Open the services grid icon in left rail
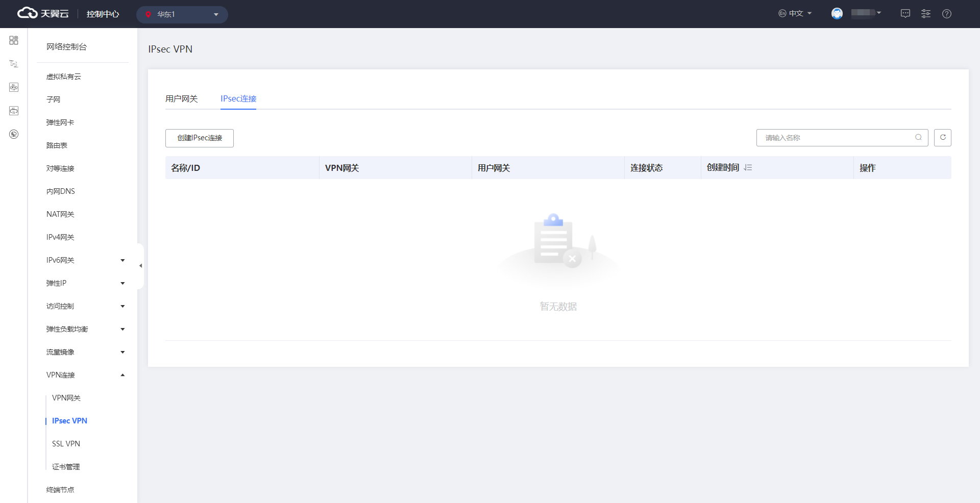 14,40
